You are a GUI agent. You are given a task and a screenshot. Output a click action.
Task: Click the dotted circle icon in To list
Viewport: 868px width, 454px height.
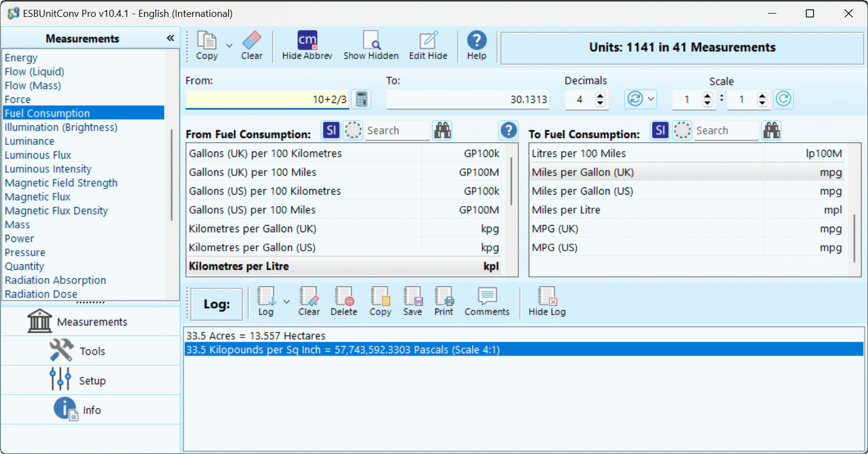point(682,130)
